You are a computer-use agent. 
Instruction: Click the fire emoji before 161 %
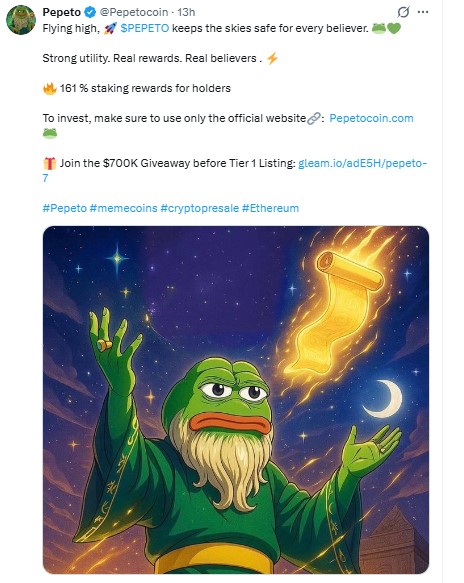[x=49, y=88]
